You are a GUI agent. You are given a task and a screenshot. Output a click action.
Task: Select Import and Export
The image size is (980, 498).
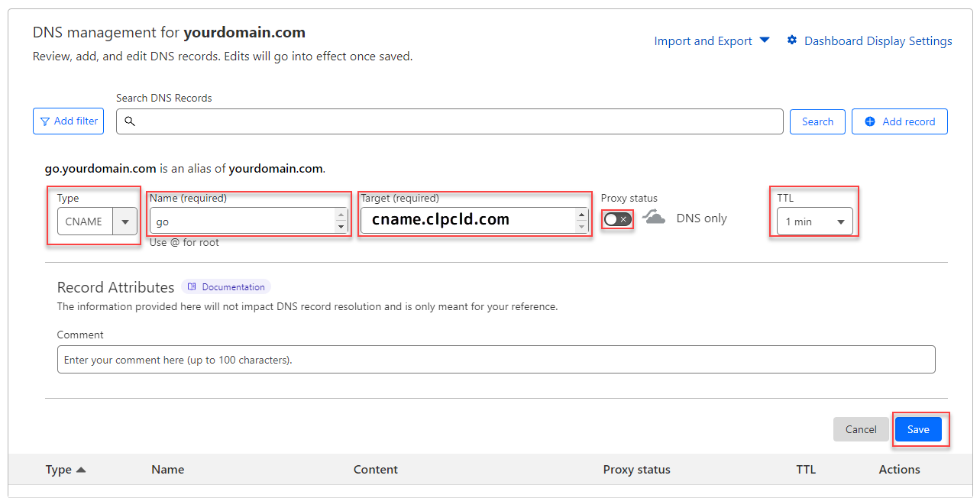(703, 40)
